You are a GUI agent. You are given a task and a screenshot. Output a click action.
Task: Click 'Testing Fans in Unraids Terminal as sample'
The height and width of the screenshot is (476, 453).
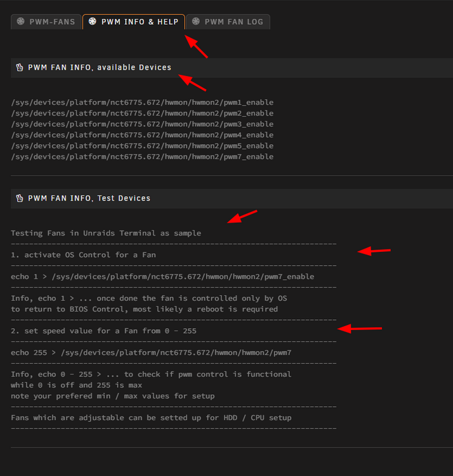(x=106, y=233)
